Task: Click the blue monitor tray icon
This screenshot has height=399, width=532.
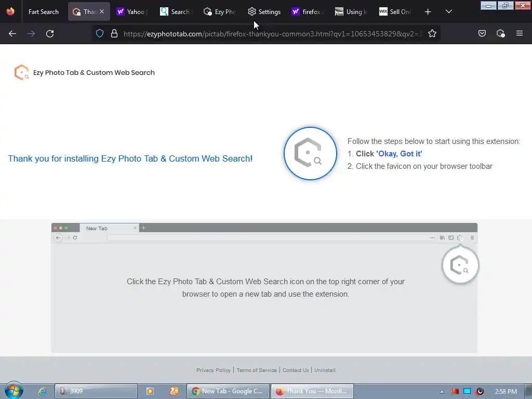Action: click(x=467, y=392)
